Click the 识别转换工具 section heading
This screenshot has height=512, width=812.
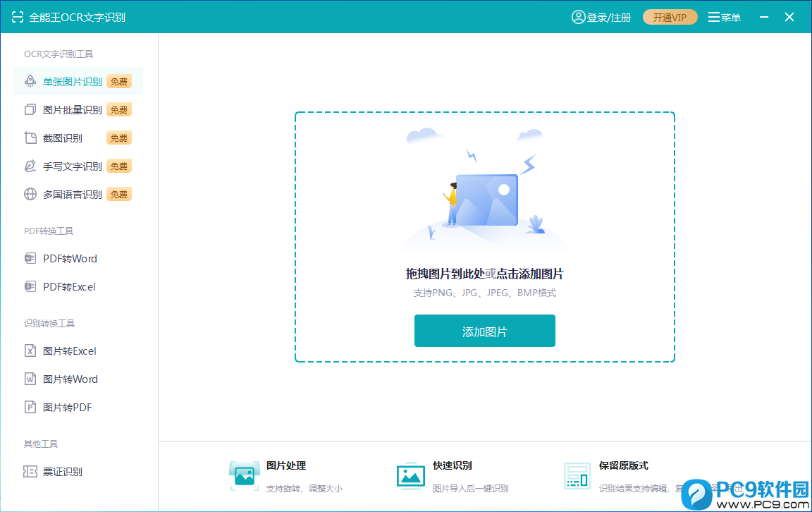click(x=49, y=324)
